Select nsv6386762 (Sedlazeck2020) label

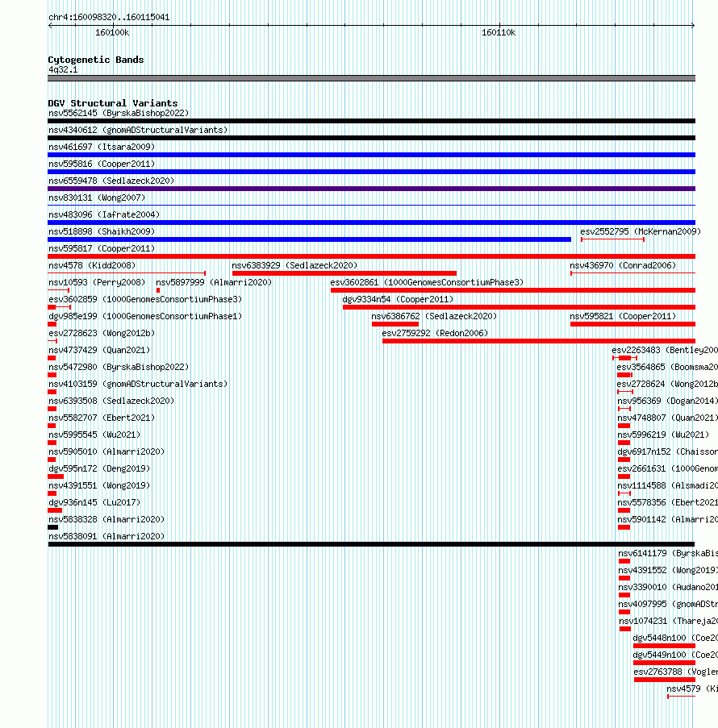(434, 316)
